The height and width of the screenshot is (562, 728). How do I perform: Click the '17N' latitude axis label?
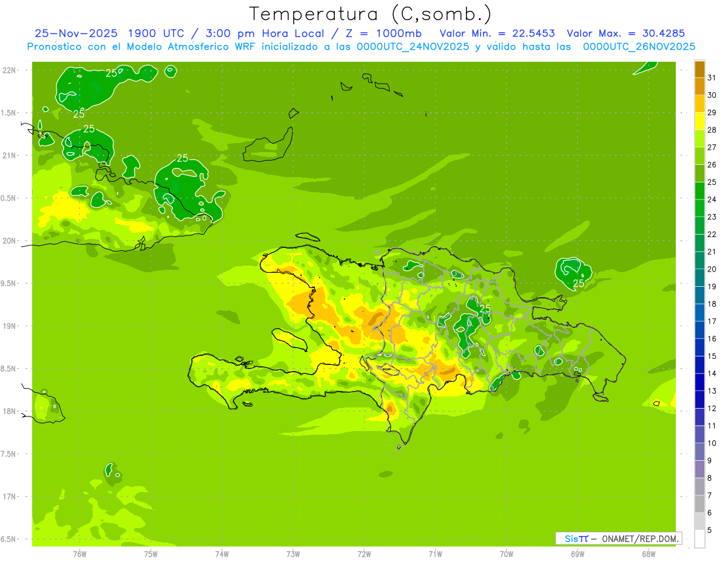click(x=10, y=497)
